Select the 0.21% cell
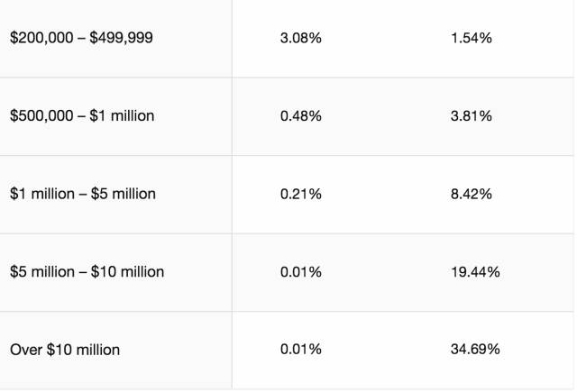577x392 pixels. pyautogui.click(x=300, y=194)
